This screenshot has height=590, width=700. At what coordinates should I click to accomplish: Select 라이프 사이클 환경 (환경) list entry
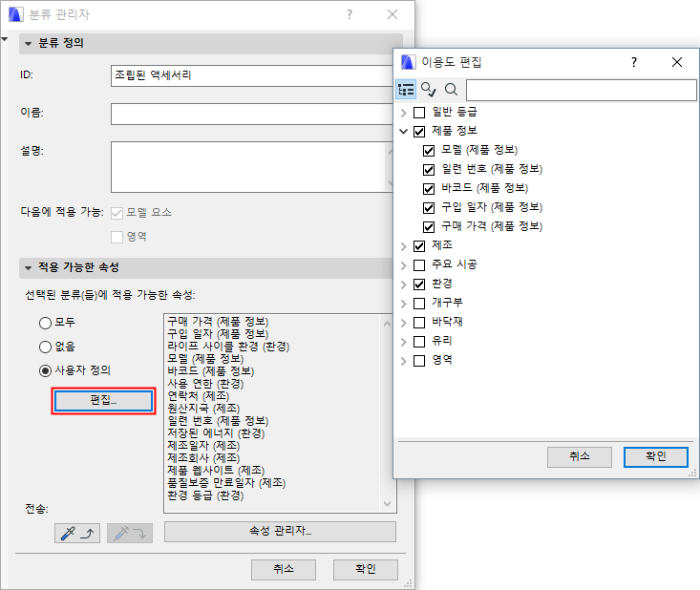tap(228, 347)
